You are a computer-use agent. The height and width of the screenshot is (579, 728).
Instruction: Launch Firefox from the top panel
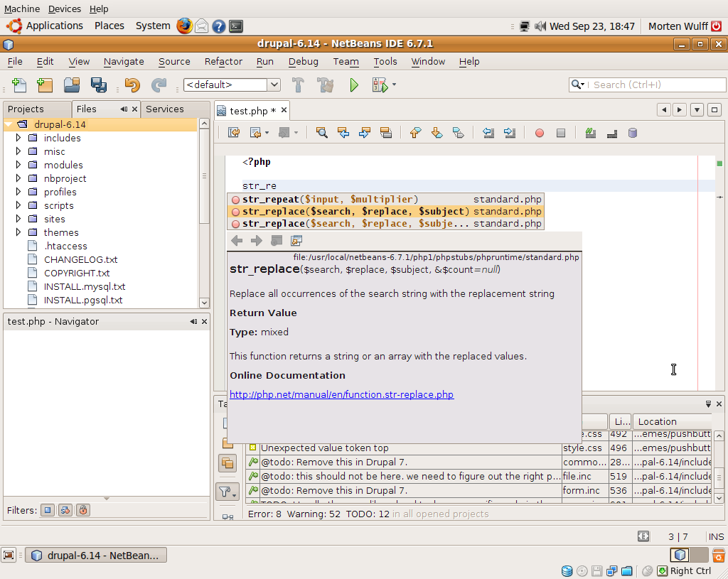tap(184, 26)
